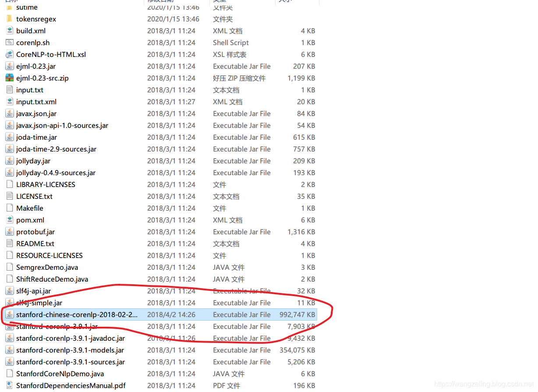
Task: Click the ejml-0.23.jar Java icon
Action: pyautogui.click(x=9, y=66)
